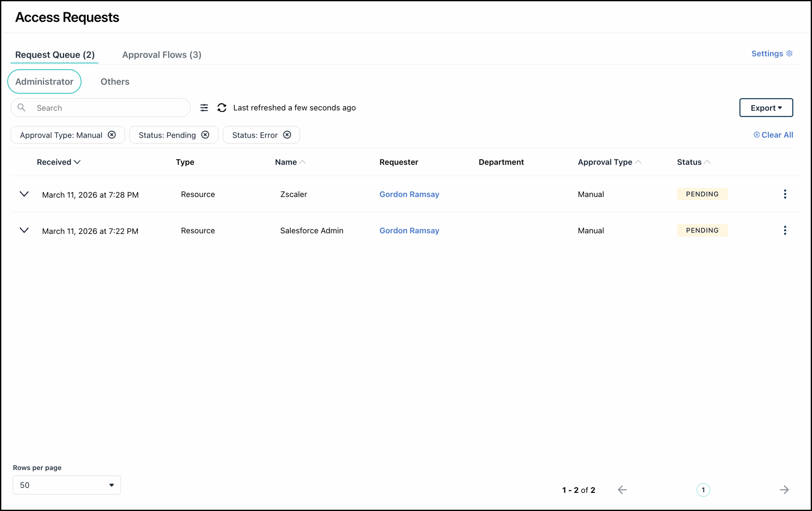Image resolution: width=812 pixels, height=511 pixels.
Task: Open the kebab menu on the Salesforce Admin row
Action: point(785,230)
